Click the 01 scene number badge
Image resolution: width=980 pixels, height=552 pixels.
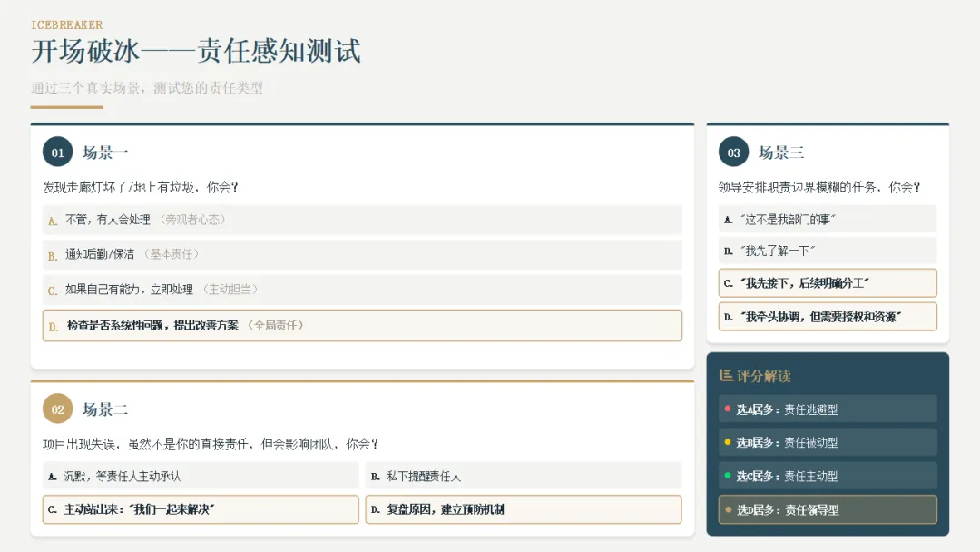[57, 152]
